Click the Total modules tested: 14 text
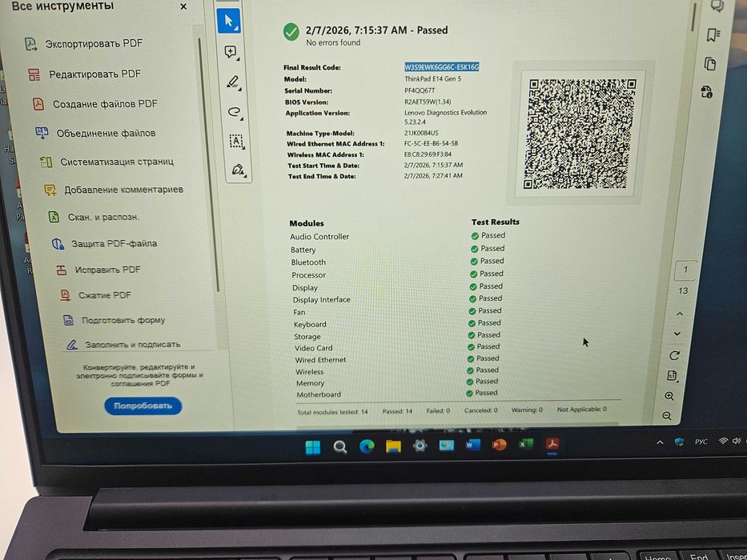Screen dimensions: 747x560 click(332, 412)
